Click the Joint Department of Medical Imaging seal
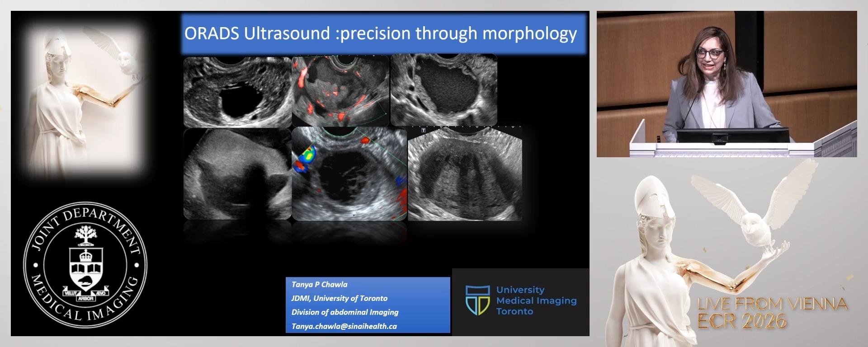Image resolution: width=868 pixels, height=347 pixels. [85, 264]
